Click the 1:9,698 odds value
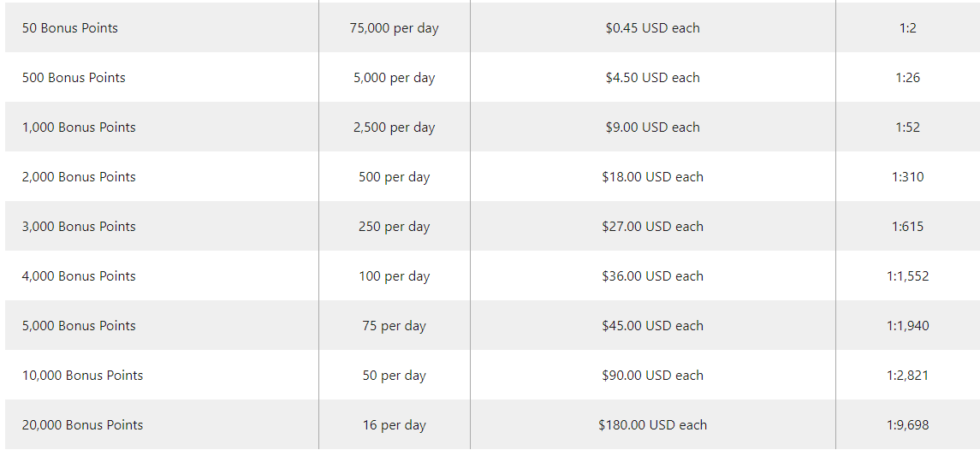980x456 pixels. 907,425
